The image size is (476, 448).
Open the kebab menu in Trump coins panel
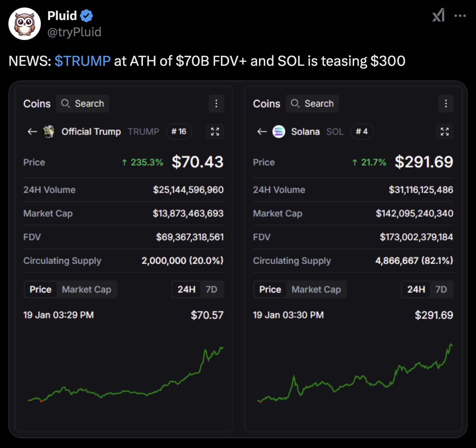(x=216, y=103)
